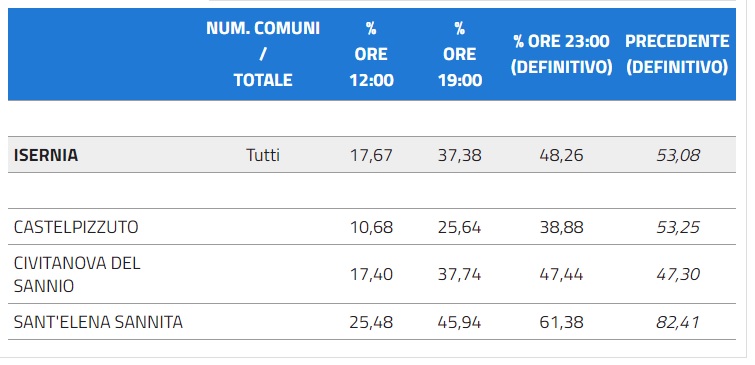This screenshot has width=755, height=365.
Task: Click Sant'Elena Sannita's previous value 82,41
Action: [678, 322]
